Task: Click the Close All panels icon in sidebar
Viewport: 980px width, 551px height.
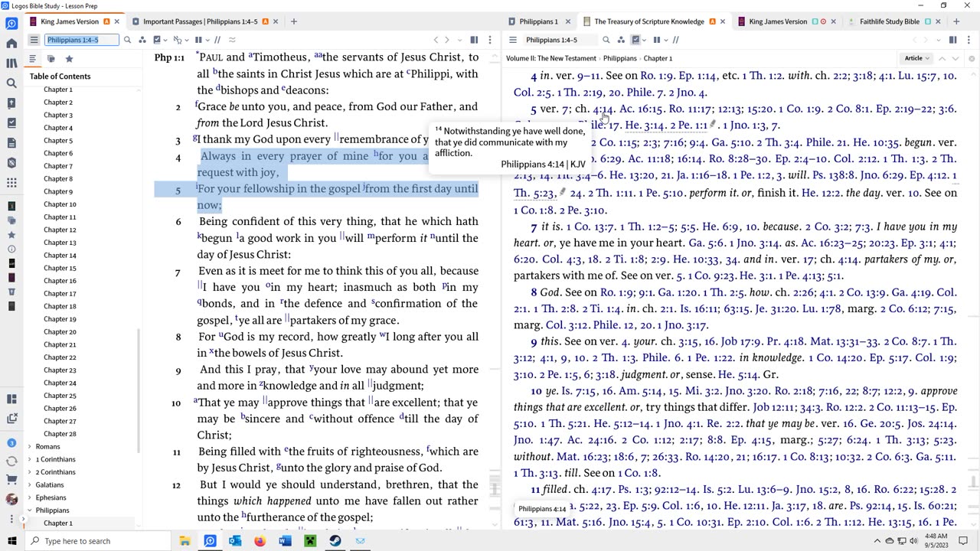Action: (11, 419)
